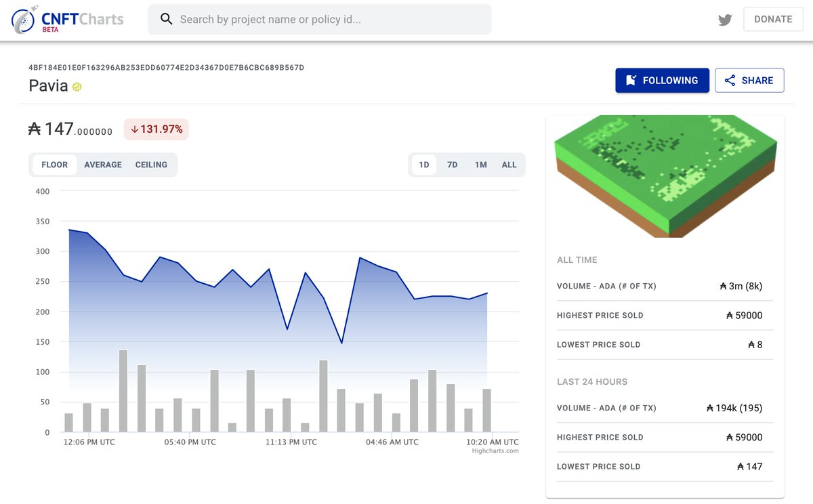Click the LAST 24 HOURS heading
The image size is (813, 504).
[x=592, y=382]
